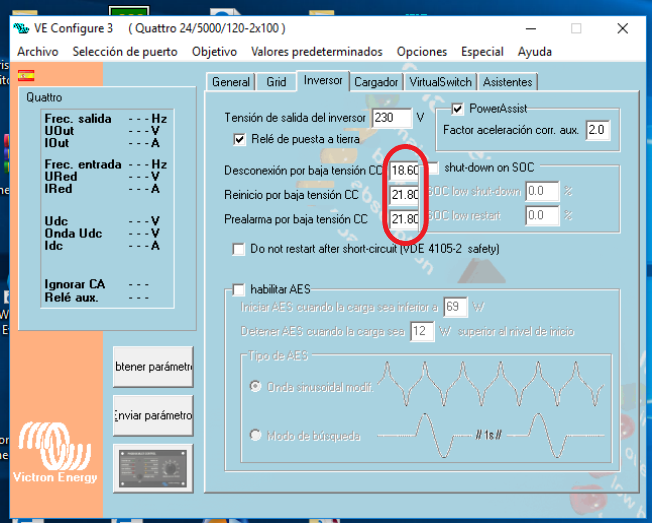This screenshot has height=523, width=652.
Task: Switch to the Grid tab
Action: 276,82
